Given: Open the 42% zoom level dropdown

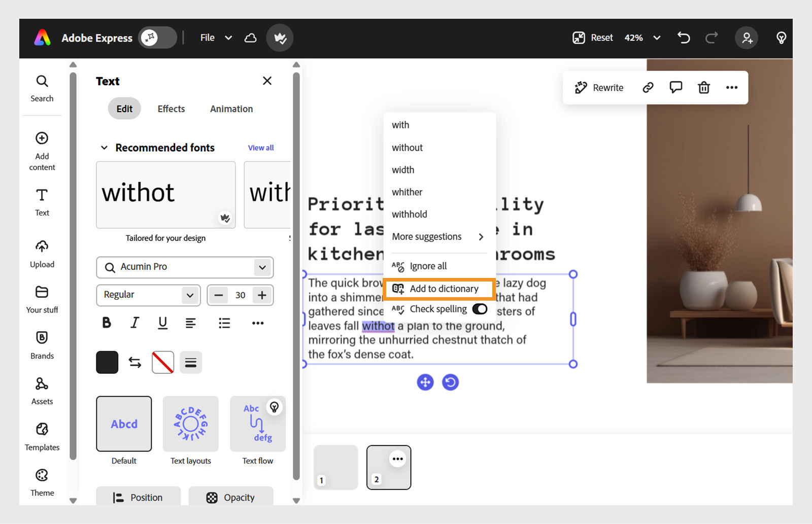Looking at the screenshot, I should (642, 38).
